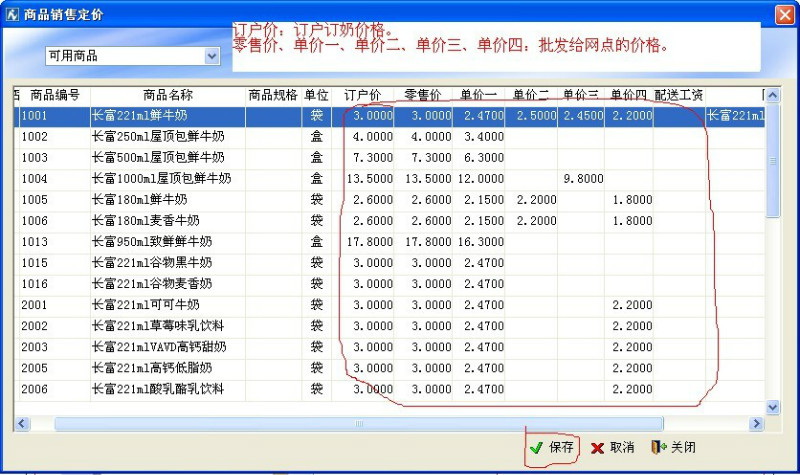Click the 单价一 column header

[x=478, y=95]
